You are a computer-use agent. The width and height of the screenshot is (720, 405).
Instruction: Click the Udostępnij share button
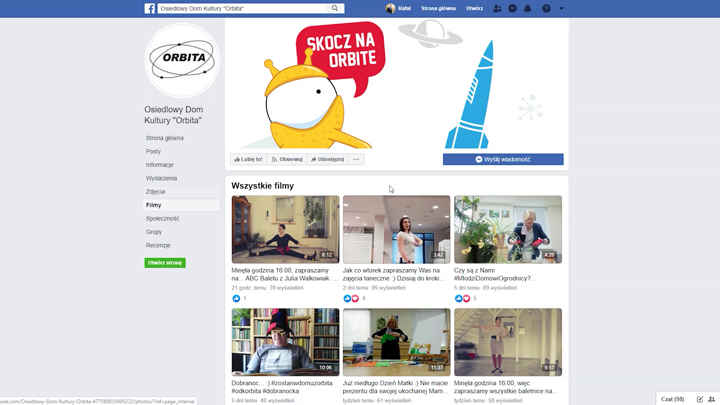pos(327,159)
